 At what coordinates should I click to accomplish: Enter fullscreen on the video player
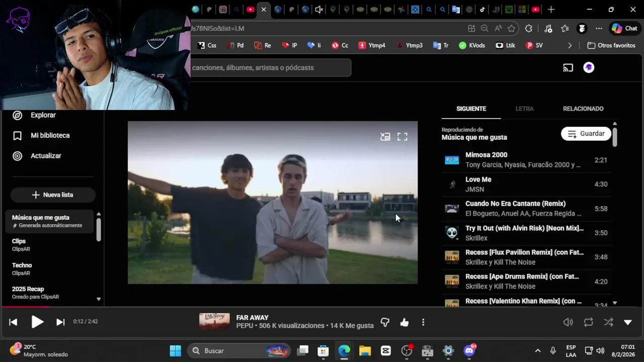point(403,137)
